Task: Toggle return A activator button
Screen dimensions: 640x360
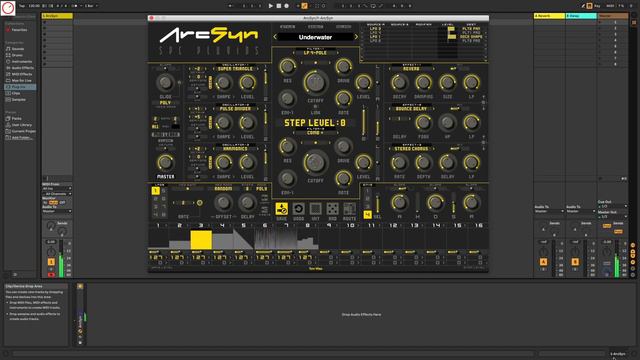Action: [543, 262]
